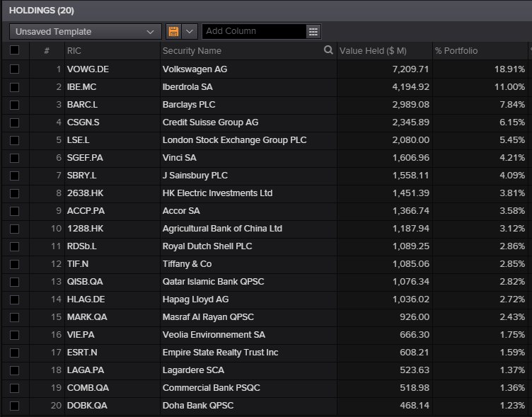Click the TIF.N ticker
532x417 pixels.
[78, 264]
